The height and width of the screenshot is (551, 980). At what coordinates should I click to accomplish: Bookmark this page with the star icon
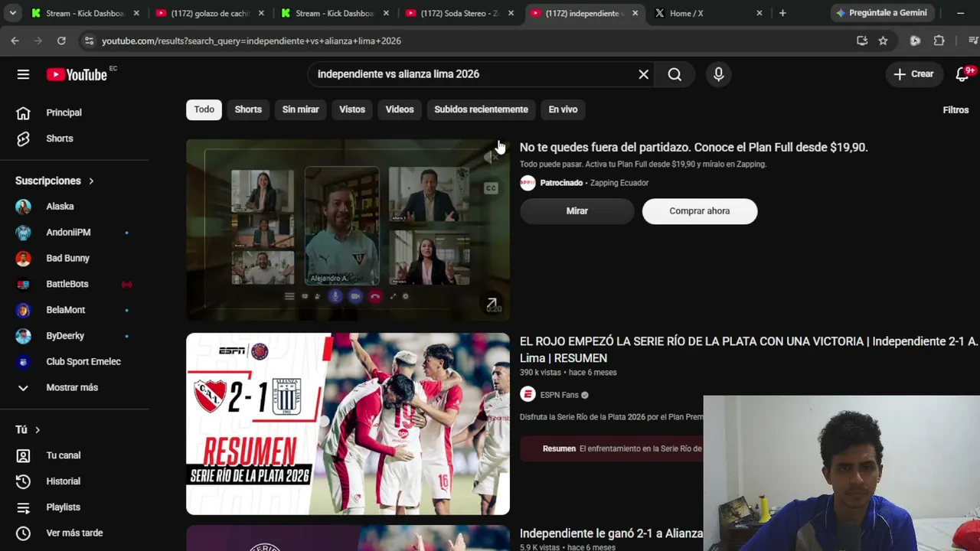pos(883,41)
